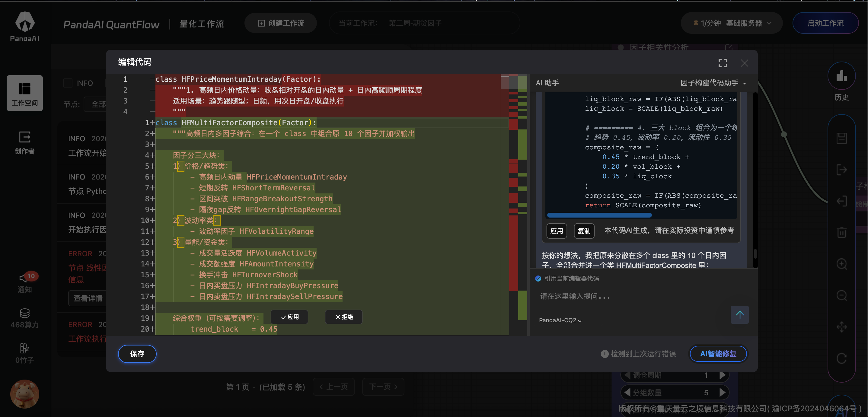This screenshot has width=868, height=417.
Task: Click code line class HFMultiFactorComposite(Factor)
Action: pos(236,123)
